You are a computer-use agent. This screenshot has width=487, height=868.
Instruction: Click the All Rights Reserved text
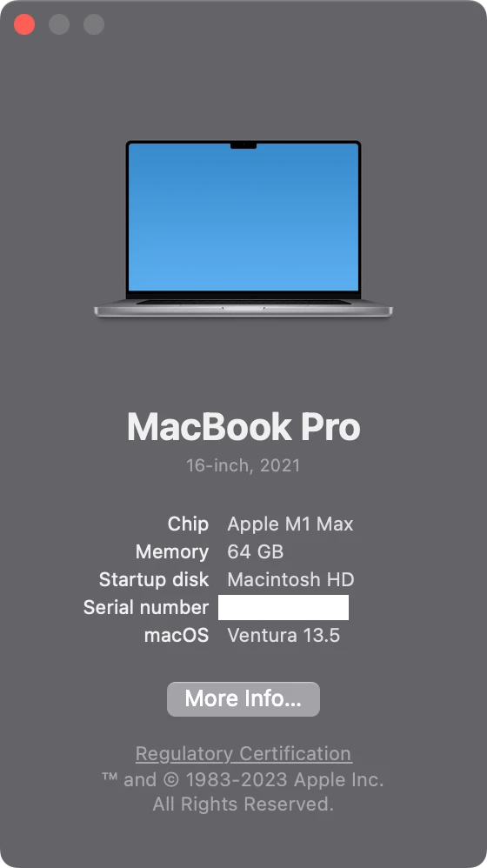tap(243, 804)
